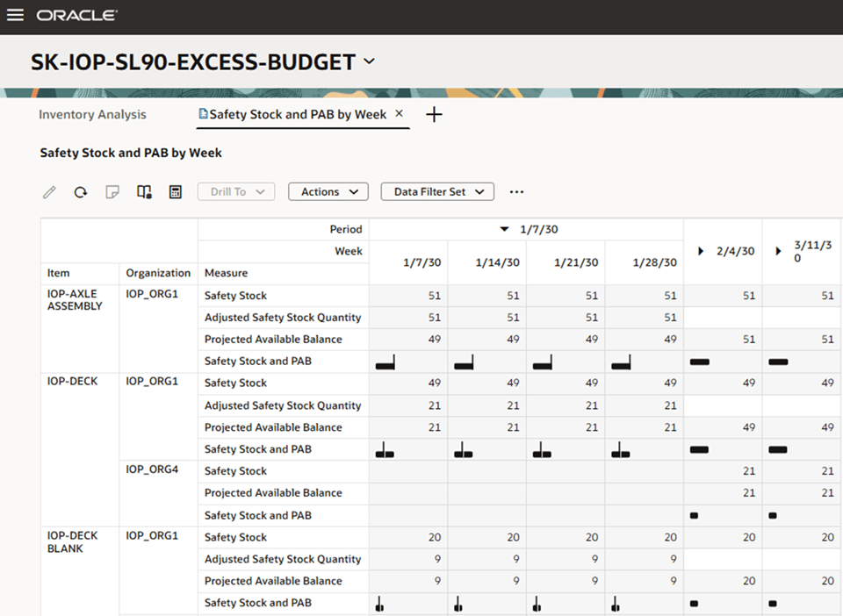Click the calculator icon in the toolbar

pyautogui.click(x=176, y=191)
